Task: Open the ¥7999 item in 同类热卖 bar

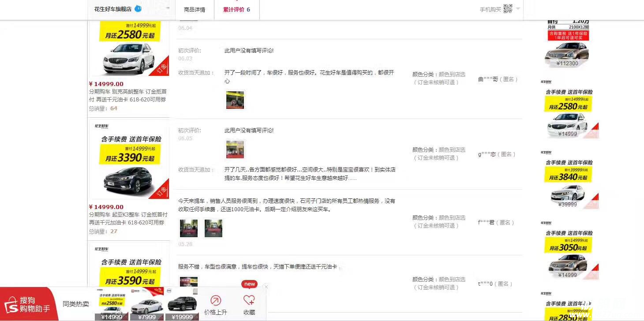Action: (x=147, y=304)
